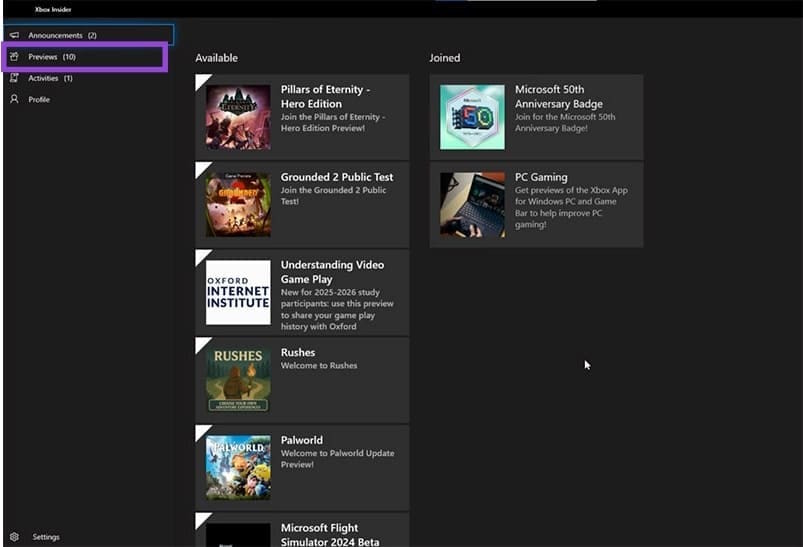Open Grounded 2 cover art thumbnail
Viewport: 803px width, 547px height.
[238, 205]
